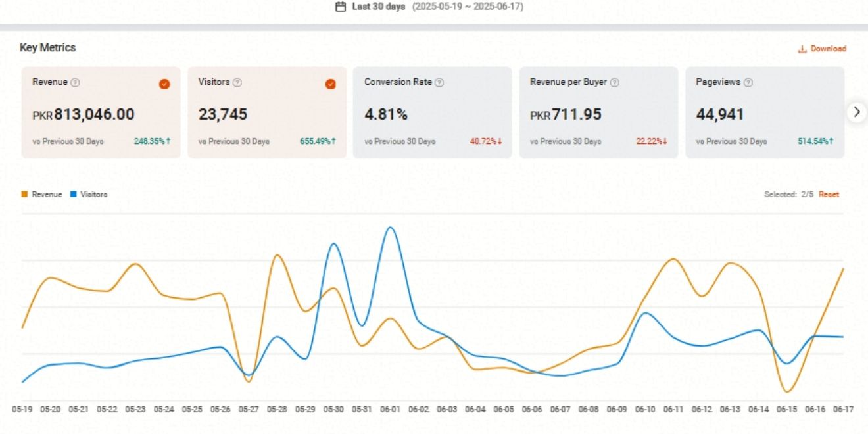Click the calendar icon beside Last 30 days
The image size is (868, 434).
click(x=340, y=7)
